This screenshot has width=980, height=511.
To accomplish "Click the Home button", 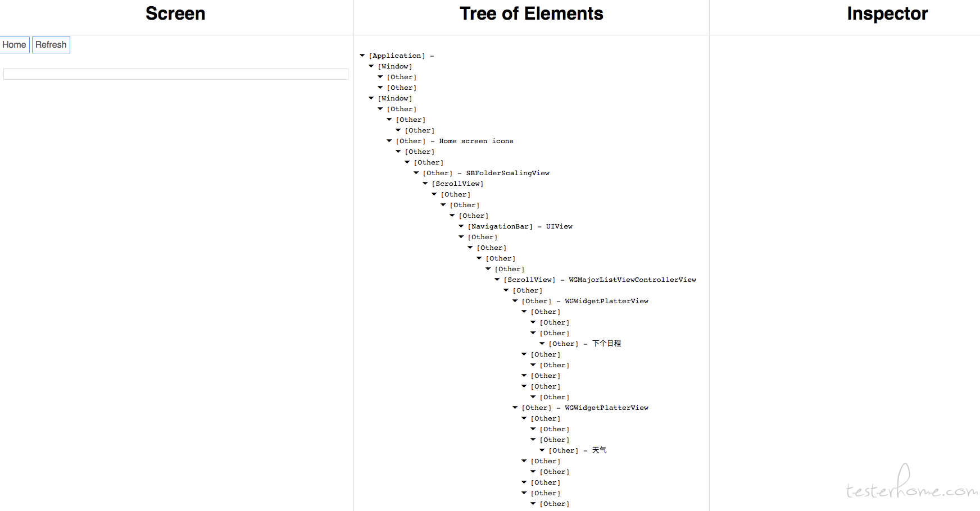I will click(x=14, y=45).
